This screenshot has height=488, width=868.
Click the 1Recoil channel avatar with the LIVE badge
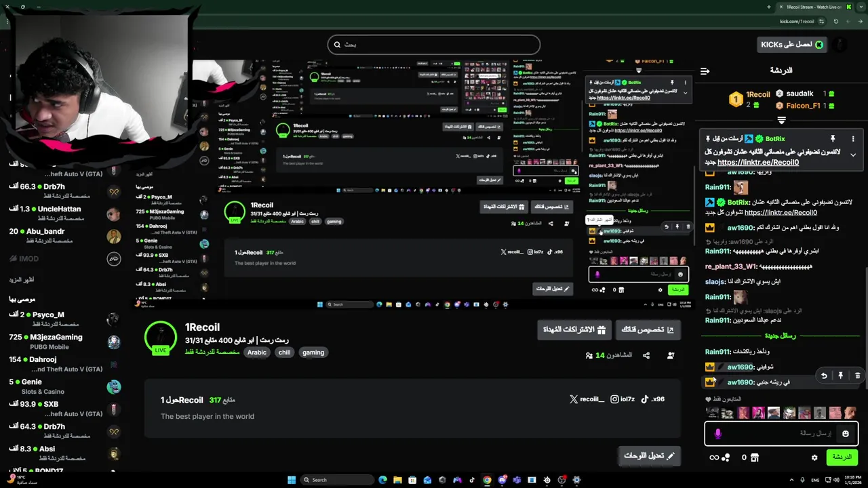point(161,338)
